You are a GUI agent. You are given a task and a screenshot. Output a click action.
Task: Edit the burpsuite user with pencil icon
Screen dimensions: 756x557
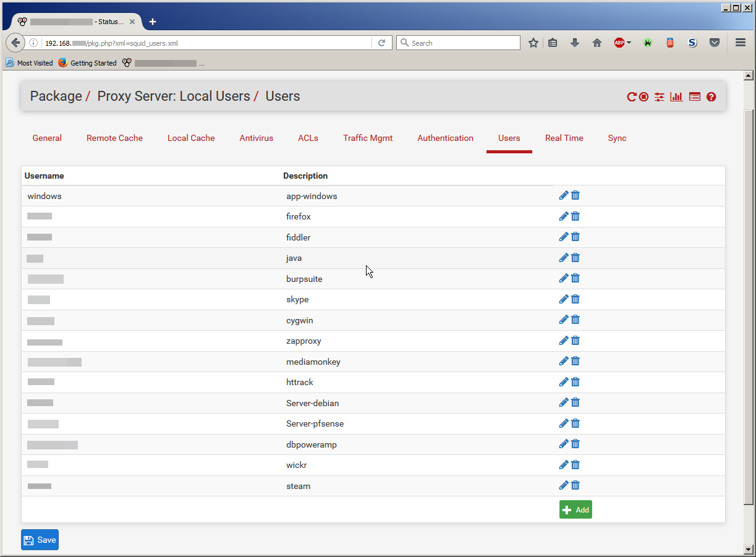564,278
